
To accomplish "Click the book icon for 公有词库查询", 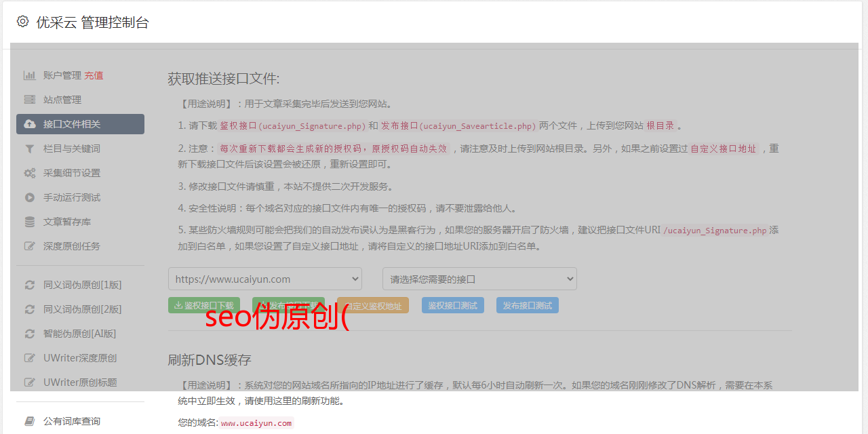I will pos(30,421).
